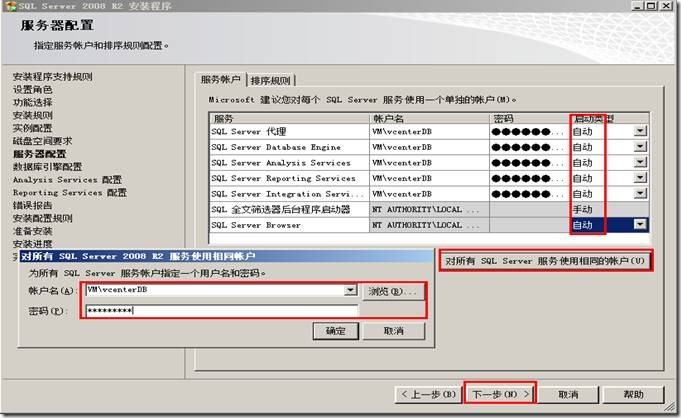Proceed with the 下一步 button
The width and height of the screenshot is (681, 418).
click(x=500, y=393)
